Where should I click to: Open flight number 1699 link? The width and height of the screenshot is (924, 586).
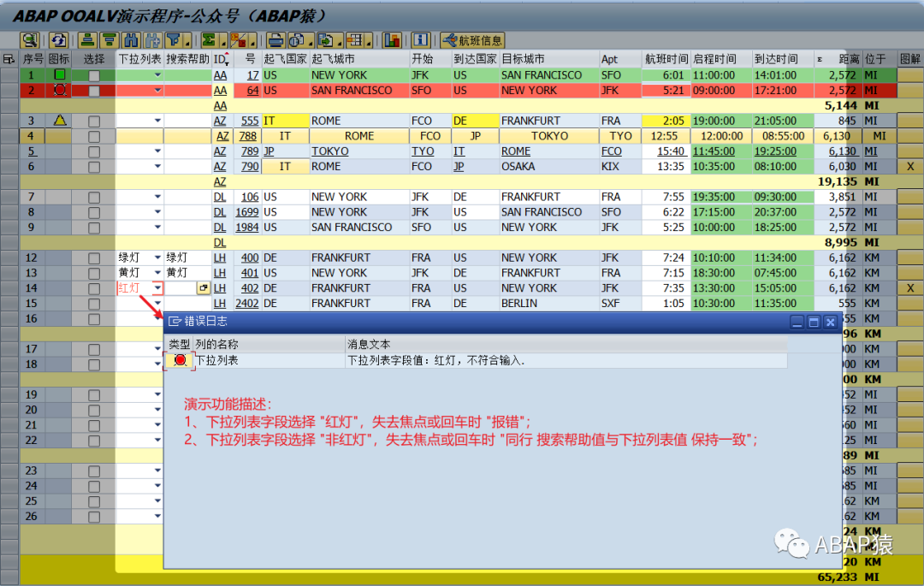pos(247,212)
